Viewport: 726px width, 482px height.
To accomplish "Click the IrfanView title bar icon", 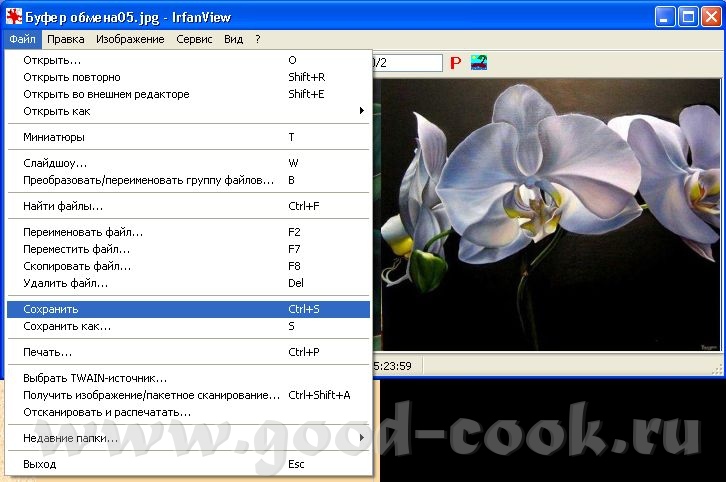I will [x=14, y=17].
